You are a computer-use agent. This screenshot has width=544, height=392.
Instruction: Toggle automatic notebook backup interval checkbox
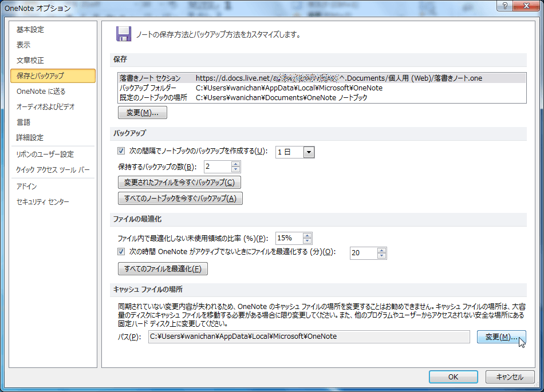click(x=121, y=151)
